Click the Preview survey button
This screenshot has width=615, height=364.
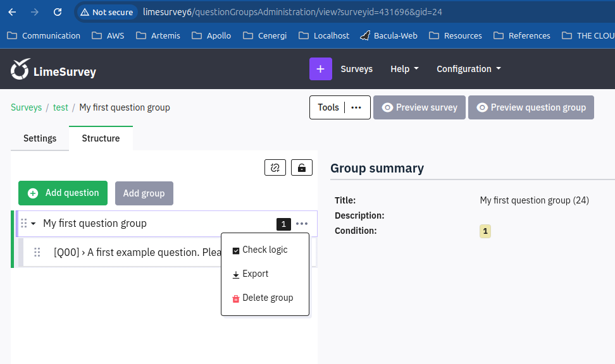tap(419, 107)
